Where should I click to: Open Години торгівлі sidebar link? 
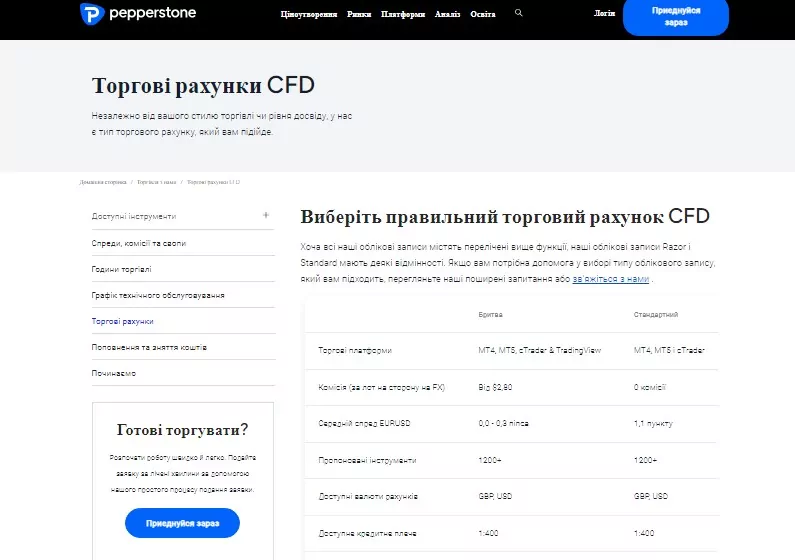tap(122, 269)
